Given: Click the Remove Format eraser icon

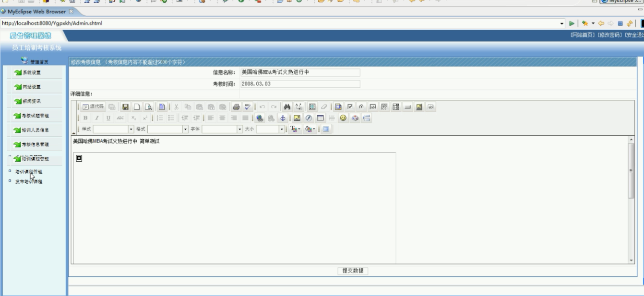Looking at the screenshot, I should [x=324, y=107].
